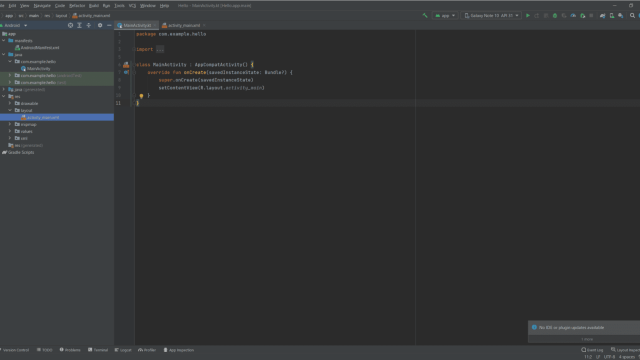The height and width of the screenshot is (360, 640).
Task: Open the Profiler tool window
Action: (147, 350)
